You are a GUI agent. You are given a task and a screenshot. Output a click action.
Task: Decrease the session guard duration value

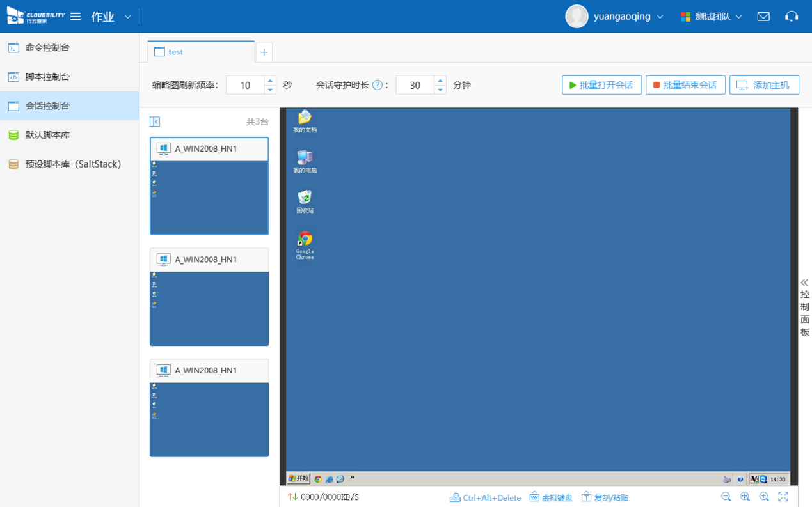click(x=440, y=90)
